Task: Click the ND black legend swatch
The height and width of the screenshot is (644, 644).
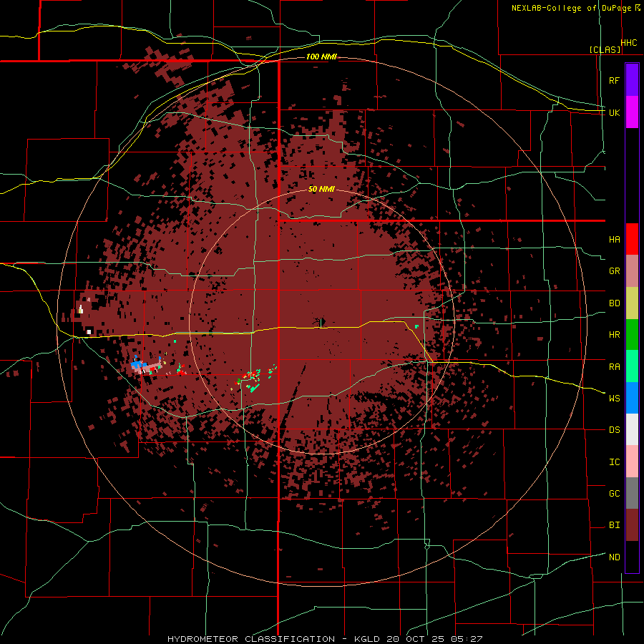Action: click(632, 557)
